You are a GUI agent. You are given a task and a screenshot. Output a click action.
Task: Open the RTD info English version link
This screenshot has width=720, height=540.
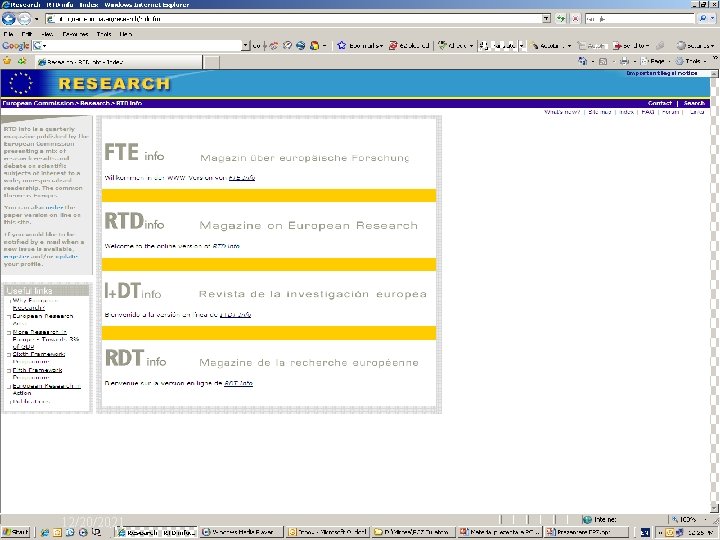coord(226,246)
